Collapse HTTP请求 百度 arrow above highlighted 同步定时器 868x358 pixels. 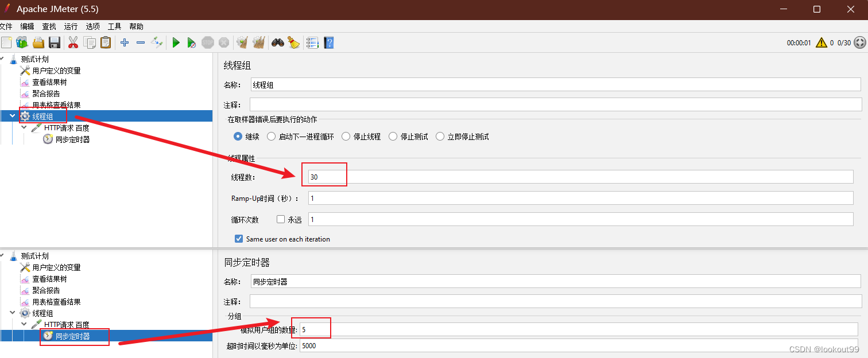click(24, 325)
